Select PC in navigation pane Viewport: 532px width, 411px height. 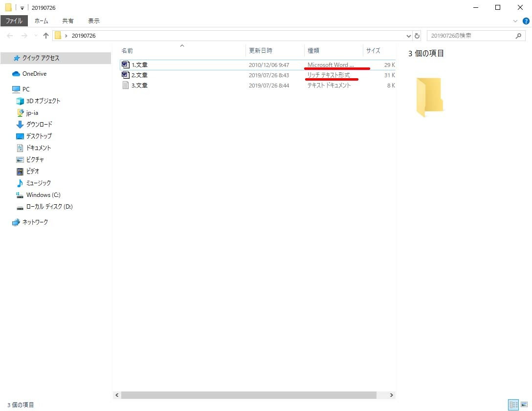[26, 89]
